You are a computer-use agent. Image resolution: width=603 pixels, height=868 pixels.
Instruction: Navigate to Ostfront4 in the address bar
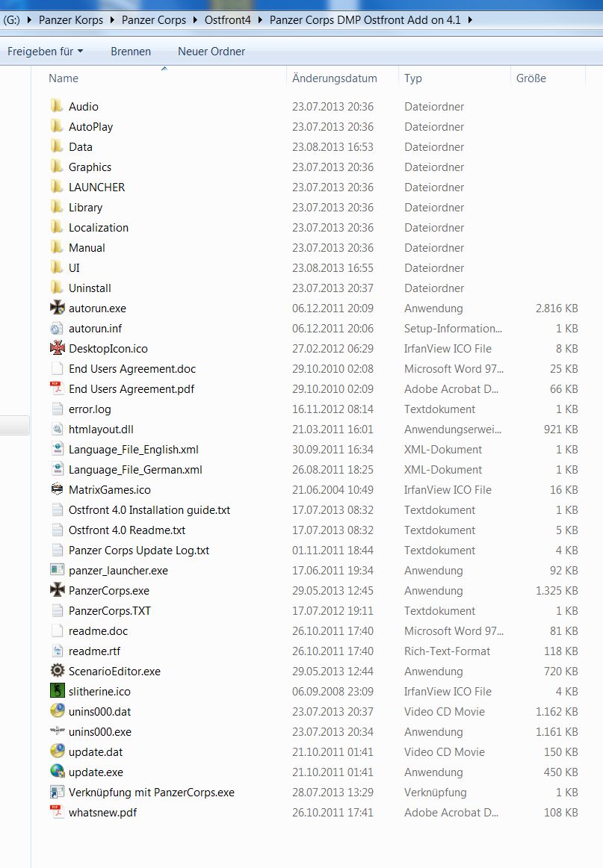pyautogui.click(x=228, y=20)
